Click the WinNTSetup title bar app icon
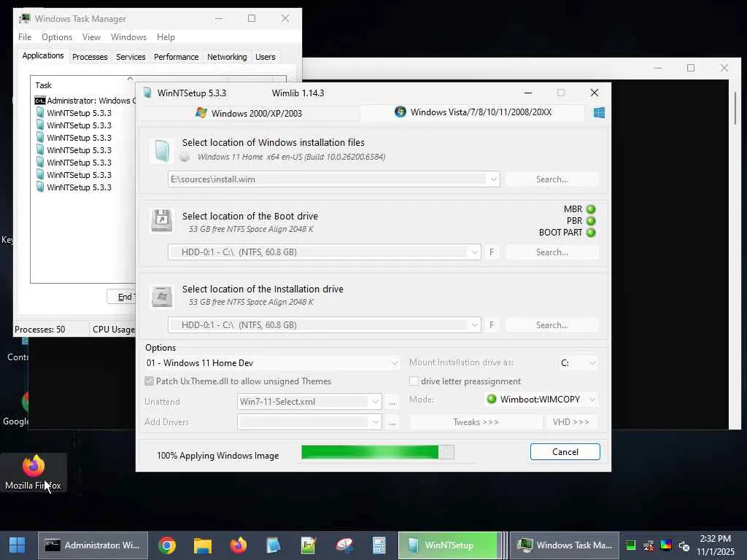 (x=147, y=93)
